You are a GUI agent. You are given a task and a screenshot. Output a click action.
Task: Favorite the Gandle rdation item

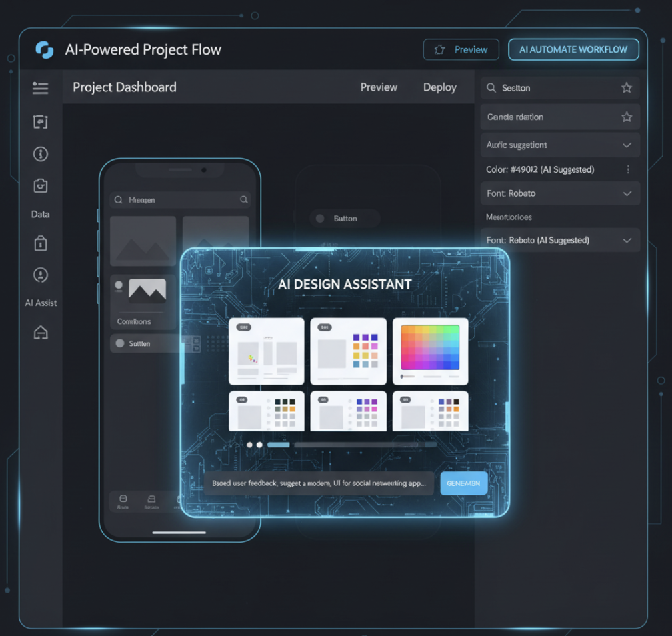tap(626, 117)
